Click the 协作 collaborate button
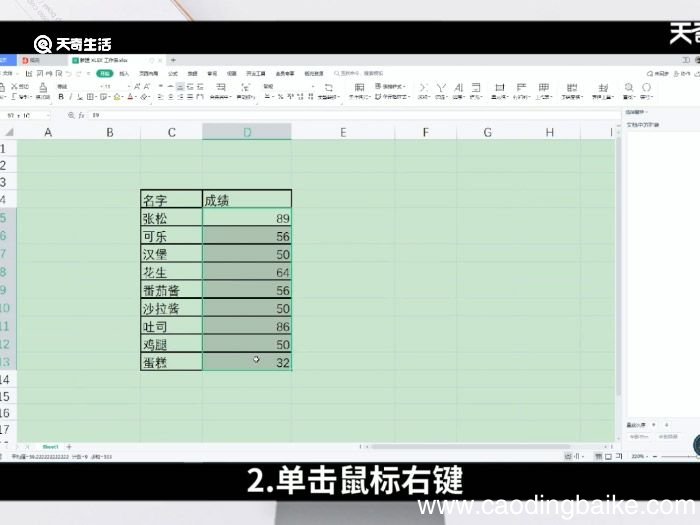This screenshot has width=700, height=525. (682, 73)
